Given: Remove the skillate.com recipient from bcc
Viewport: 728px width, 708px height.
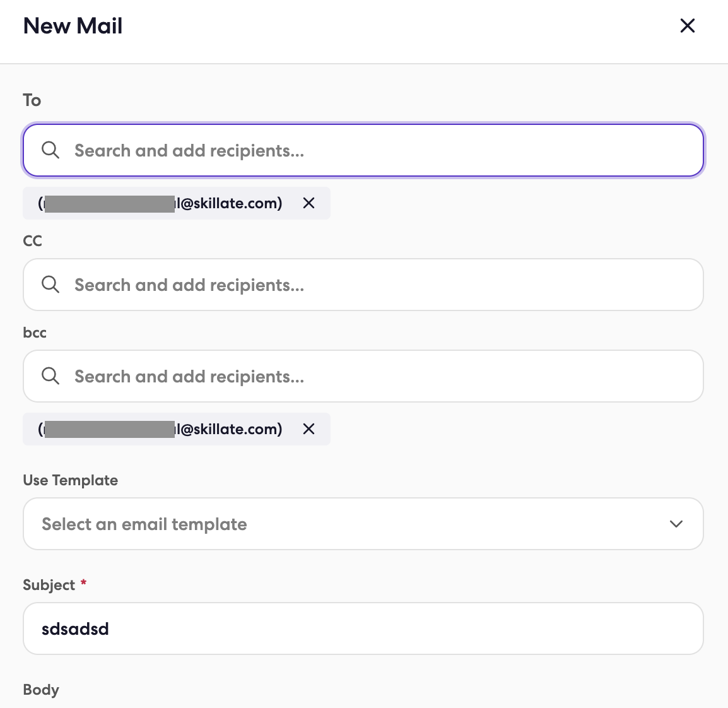Looking at the screenshot, I should 308,429.
